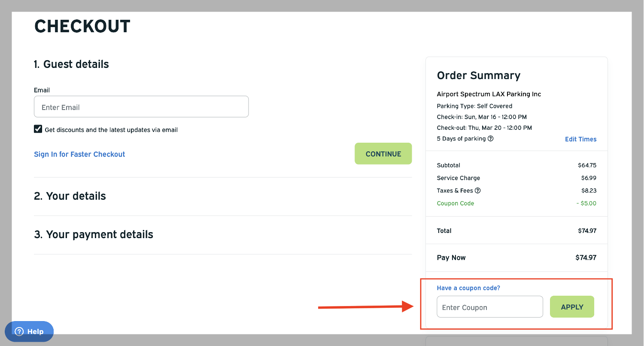Open Sign In for Faster Checkout
644x346 pixels.
(79, 154)
